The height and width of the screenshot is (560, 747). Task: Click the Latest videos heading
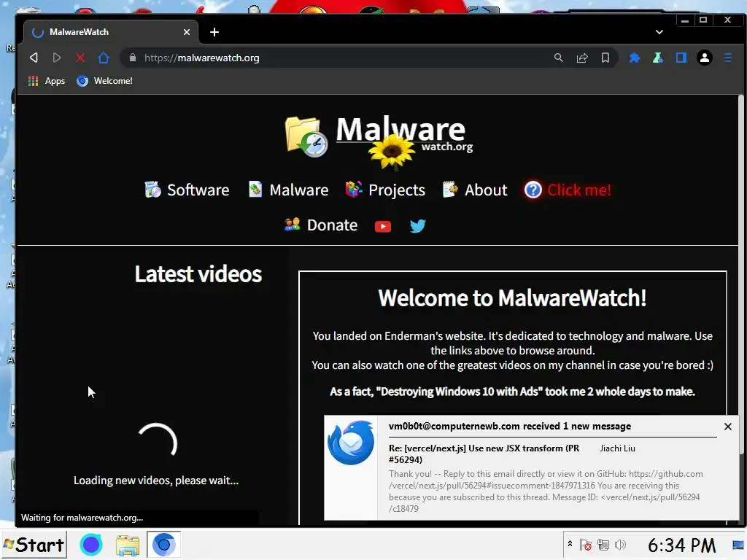pyautogui.click(x=198, y=274)
